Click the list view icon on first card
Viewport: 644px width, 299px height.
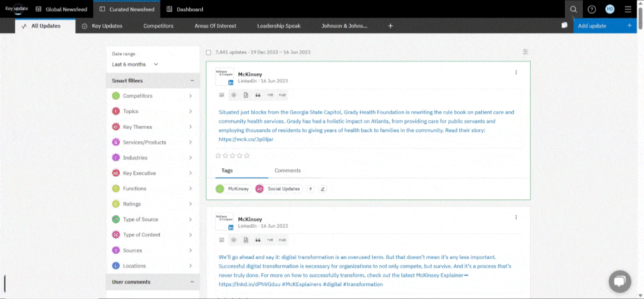[x=222, y=95]
